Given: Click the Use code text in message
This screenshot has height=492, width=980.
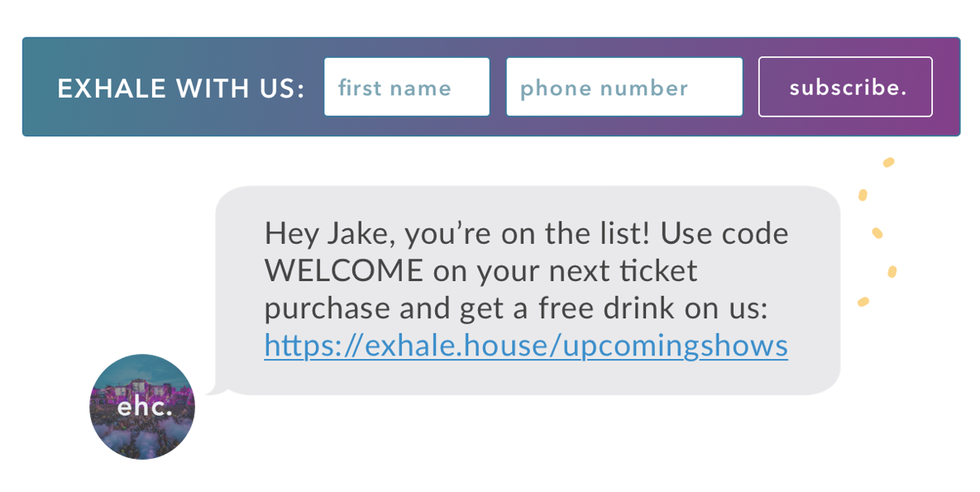Looking at the screenshot, I should pos(724,234).
